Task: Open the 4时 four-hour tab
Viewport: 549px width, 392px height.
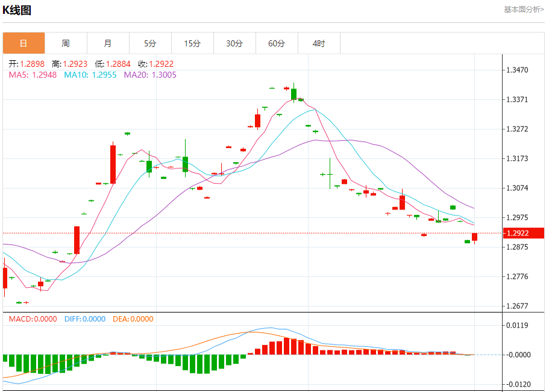Action: point(319,43)
